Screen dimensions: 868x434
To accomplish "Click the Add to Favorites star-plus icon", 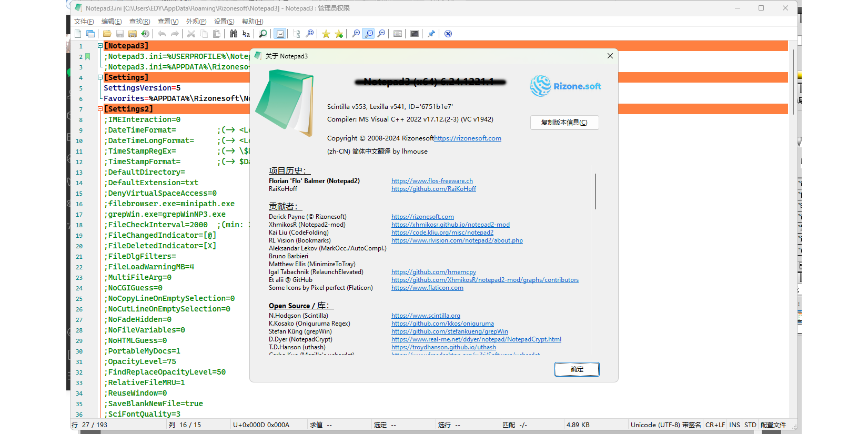I will [339, 34].
